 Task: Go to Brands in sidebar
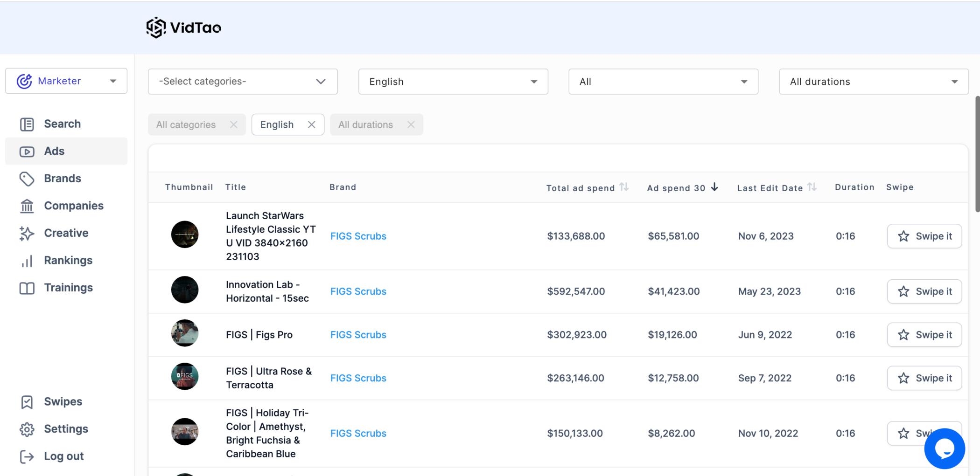pyautogui.click(x=66, y=179)
